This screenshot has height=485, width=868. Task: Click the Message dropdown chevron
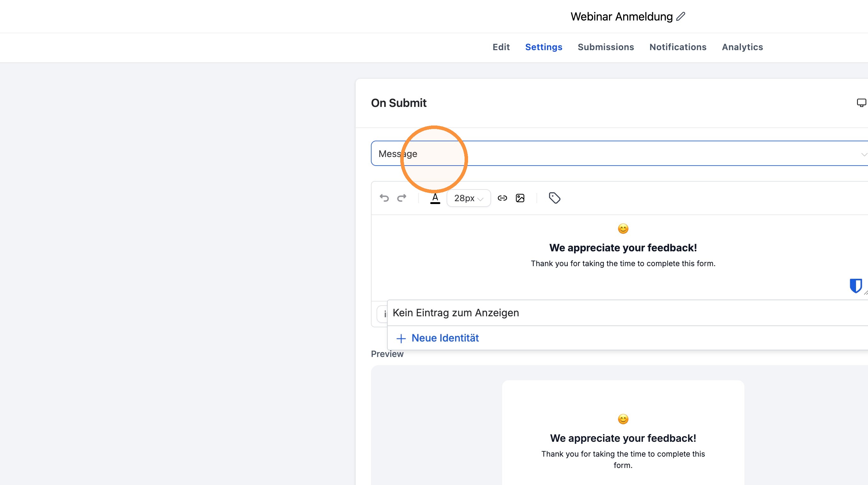(864, 154)
